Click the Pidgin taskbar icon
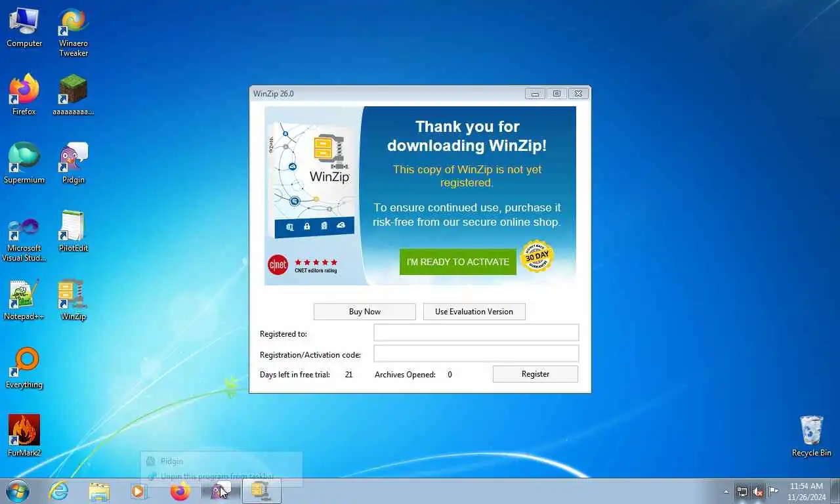Screen dimensions: 840x504 220,491
